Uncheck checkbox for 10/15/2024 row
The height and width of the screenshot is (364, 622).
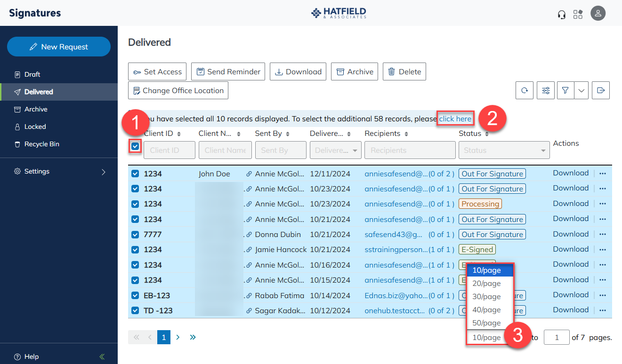[135, 280]
